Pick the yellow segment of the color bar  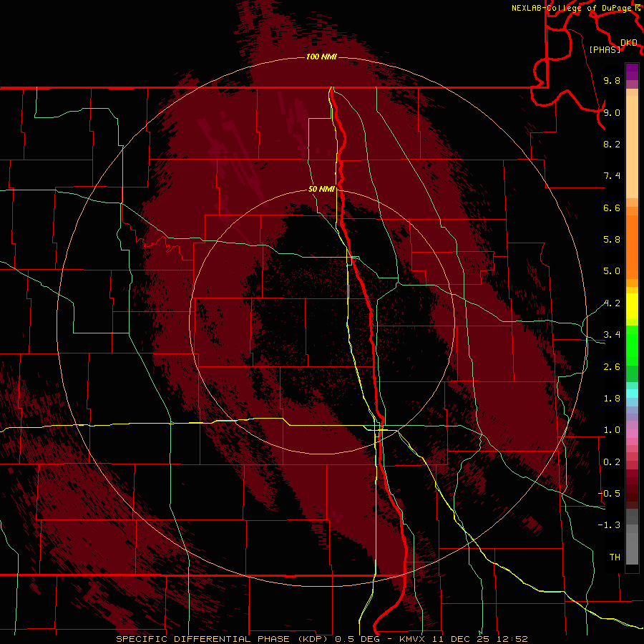coord(632,306)
